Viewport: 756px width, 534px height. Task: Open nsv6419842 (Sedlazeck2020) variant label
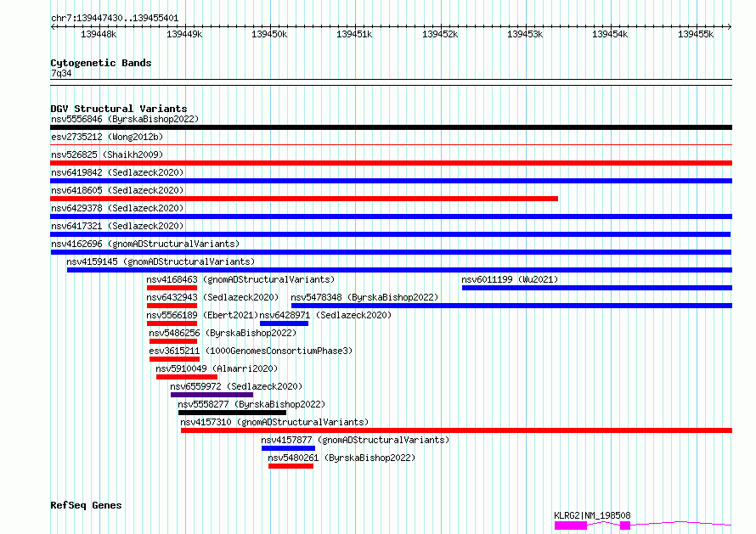tap(117, 172)
